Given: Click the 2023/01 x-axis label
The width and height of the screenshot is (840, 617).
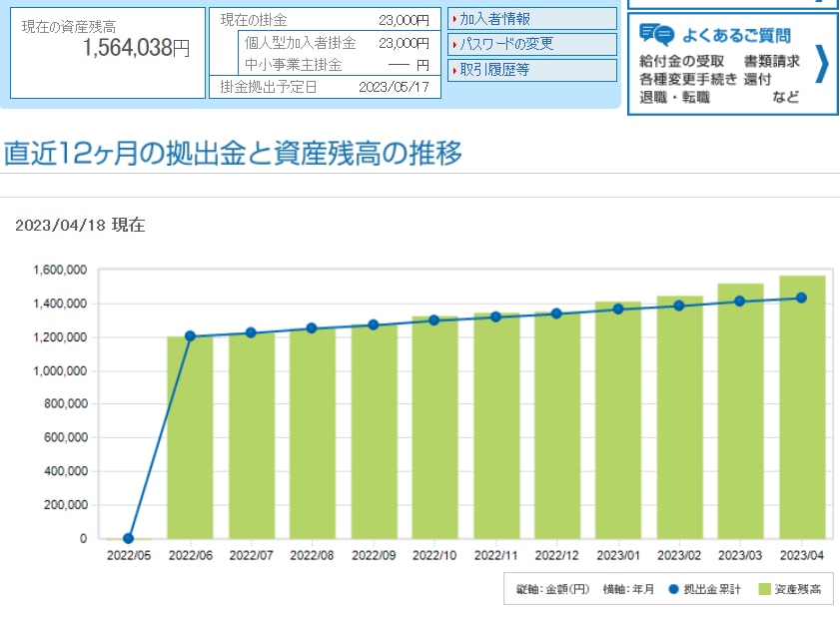Looking at the screenshot, I should [x=618, y=555].
